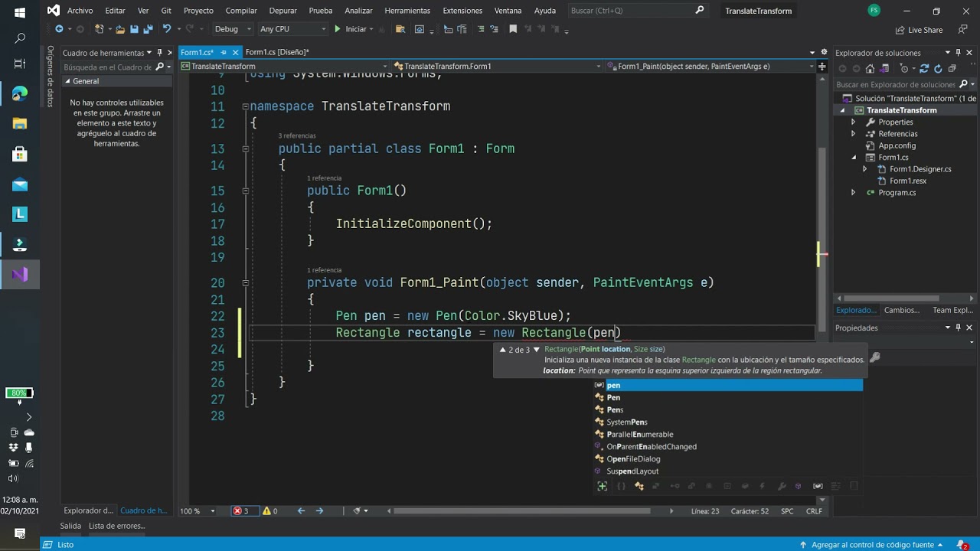
Task: Open the Any CPU platform dropdown
Action: (x=292, y=29)
